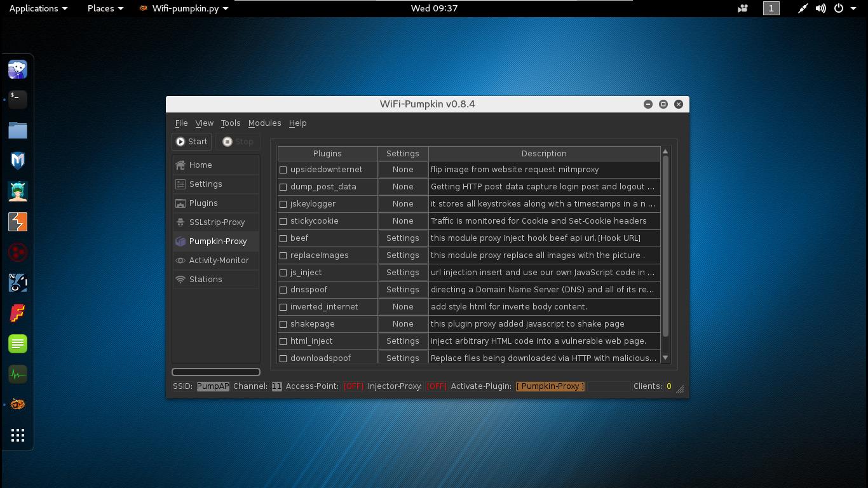Image resolution: width=868 pixels, height=488 pixels.
Task: Open Settings for js_inject plugin
Action: coord(403,273)
